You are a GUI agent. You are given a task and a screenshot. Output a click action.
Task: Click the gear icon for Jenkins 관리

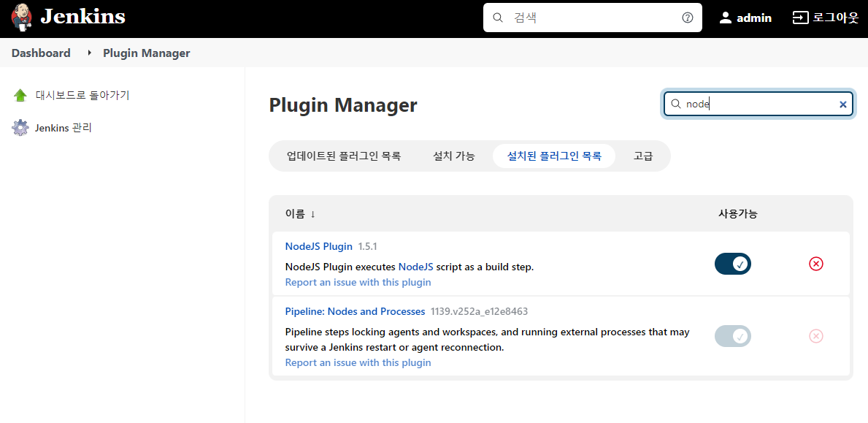pyautogui.click(x=20, y=128)
